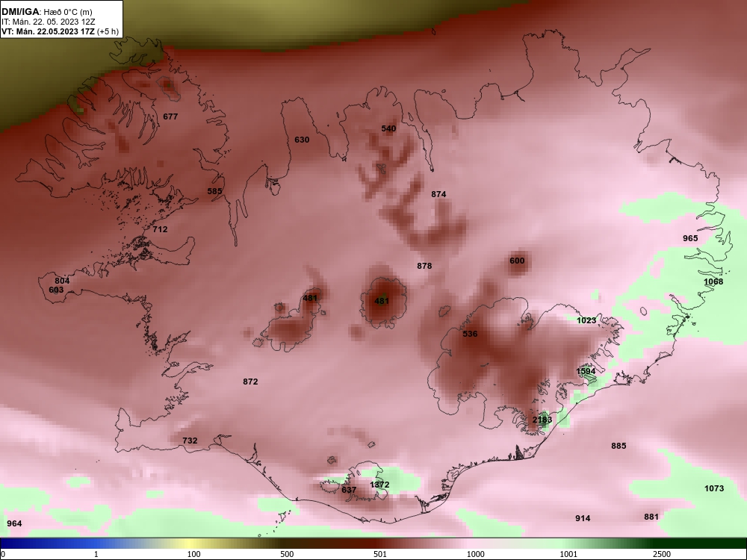747x560 pixels.
Task: Click the map value 2183
Action: coord(542,420)
